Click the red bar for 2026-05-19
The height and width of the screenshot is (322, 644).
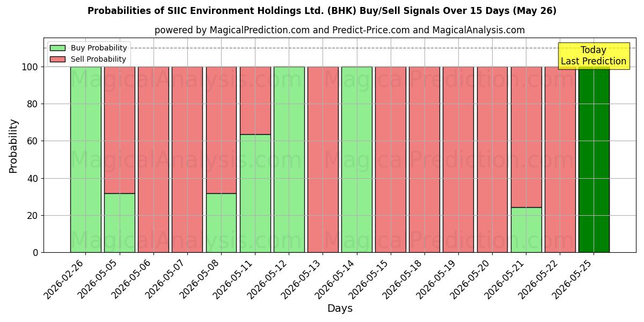458,159
